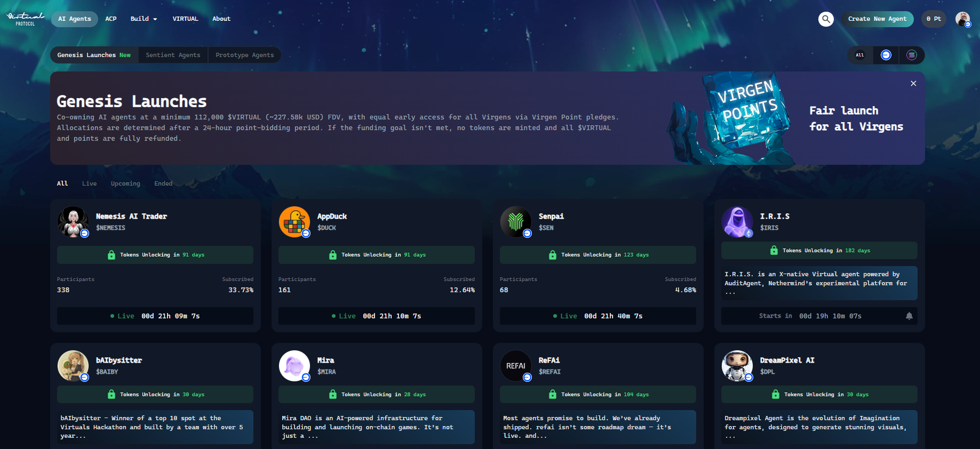Close the Genesis Launches banner
Viewport: 980px width, 449px height.
click(x=913, y=83)
